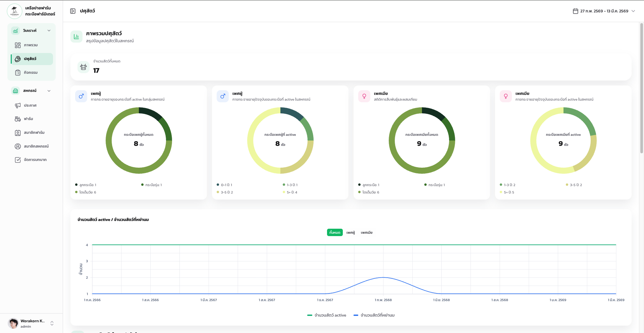Screen dimensions: 644x333
Task: Open the กิจกรรม page from sidebar
Action: point(31,72)
